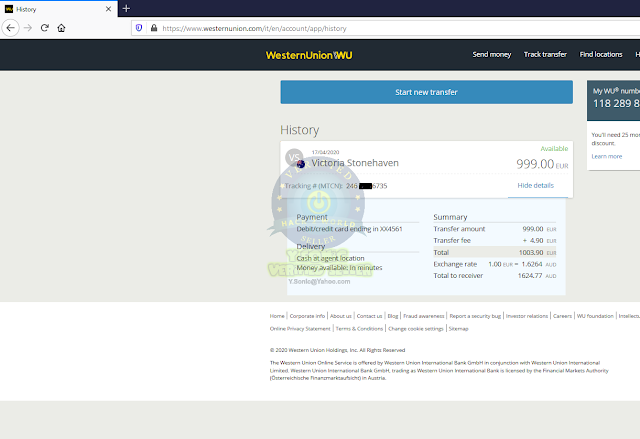Reload the page with refresh icon

coord(44,28)
